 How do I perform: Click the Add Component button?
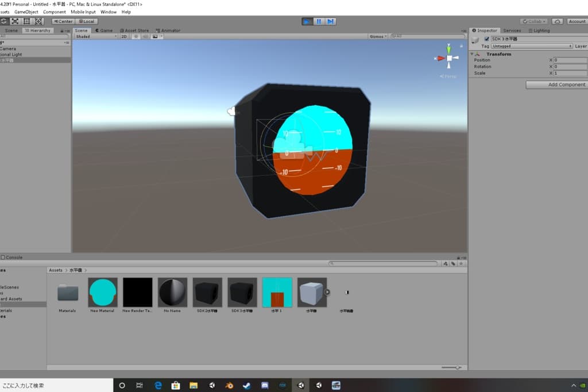point(557,85)
